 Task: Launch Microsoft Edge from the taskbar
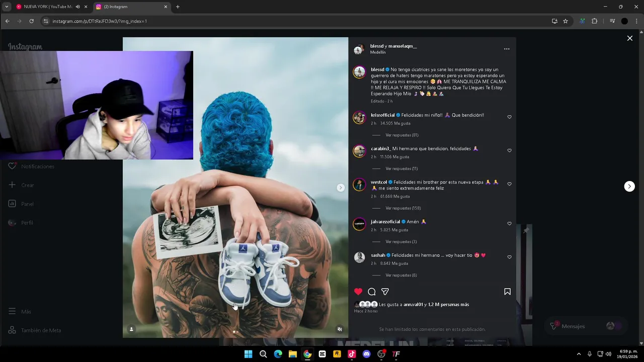pyautogui.click(x=278, y=354)
